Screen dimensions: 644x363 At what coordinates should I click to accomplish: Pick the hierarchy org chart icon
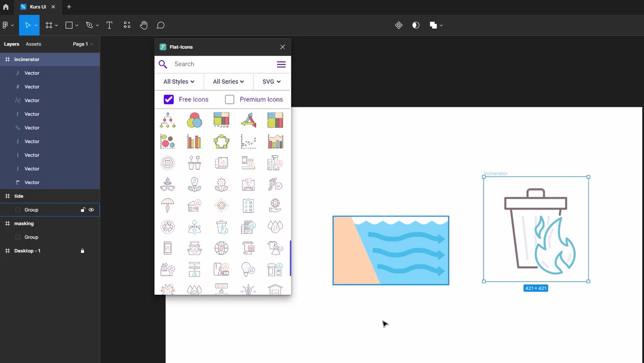coord(168,120)
